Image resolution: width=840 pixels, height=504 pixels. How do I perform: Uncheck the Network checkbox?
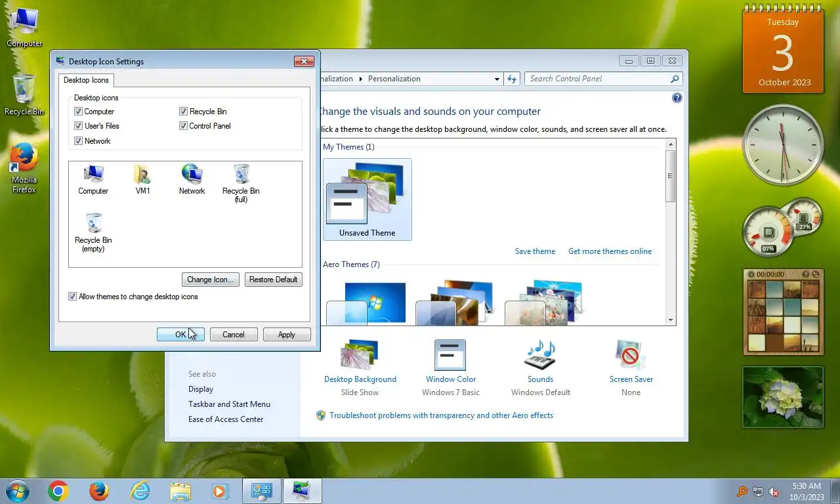[x=79, y=141]
